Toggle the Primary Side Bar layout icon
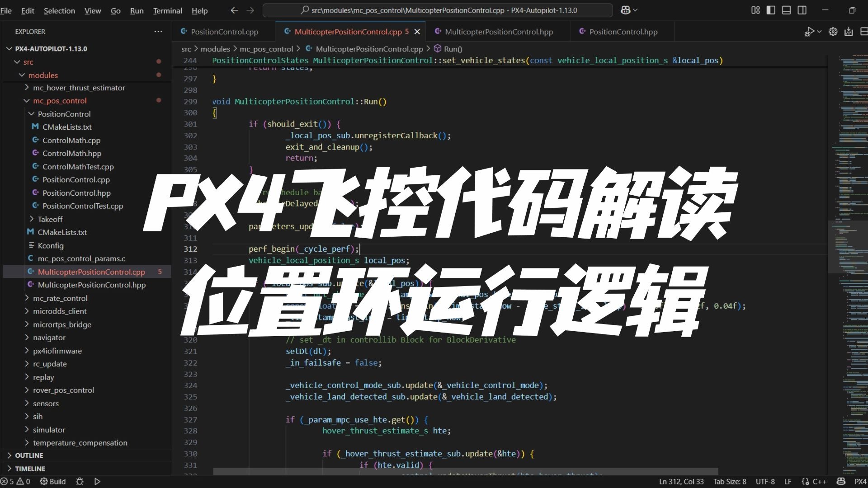 point(771,10)
